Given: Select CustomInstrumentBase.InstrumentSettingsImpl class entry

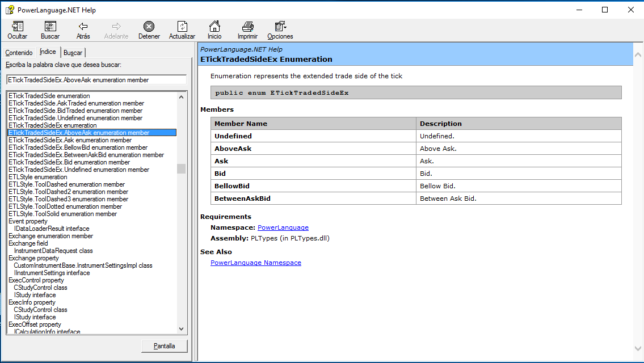Looking at the screenshot, I should [x=83, y=265].
